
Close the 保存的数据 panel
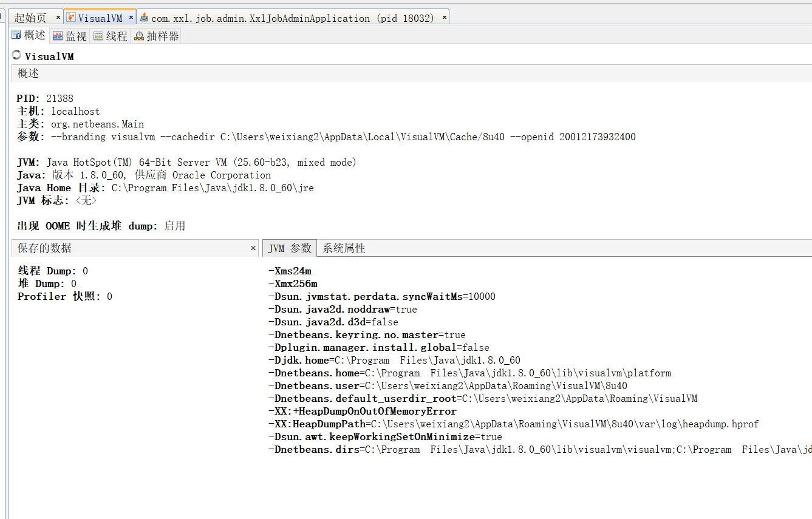click(x=254, y=248)
